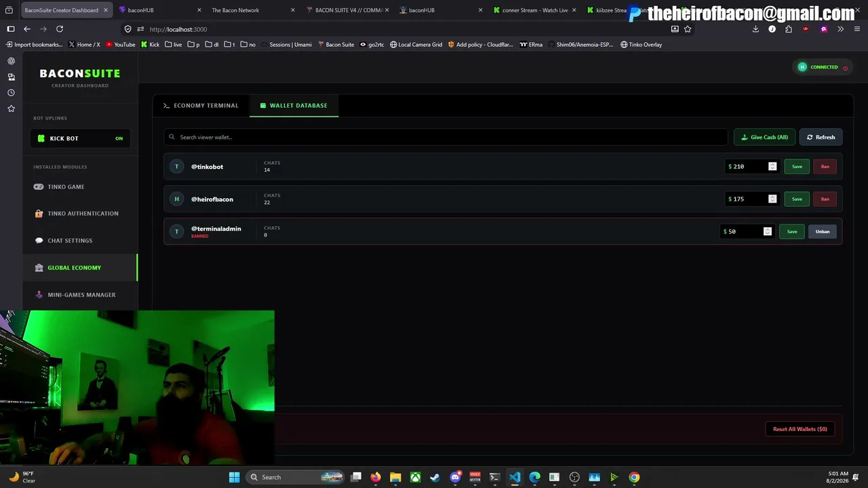This screenshot has height=488, width=868.
Task: Unban the @terminaladmin user
Action: (x=823, y=232)
